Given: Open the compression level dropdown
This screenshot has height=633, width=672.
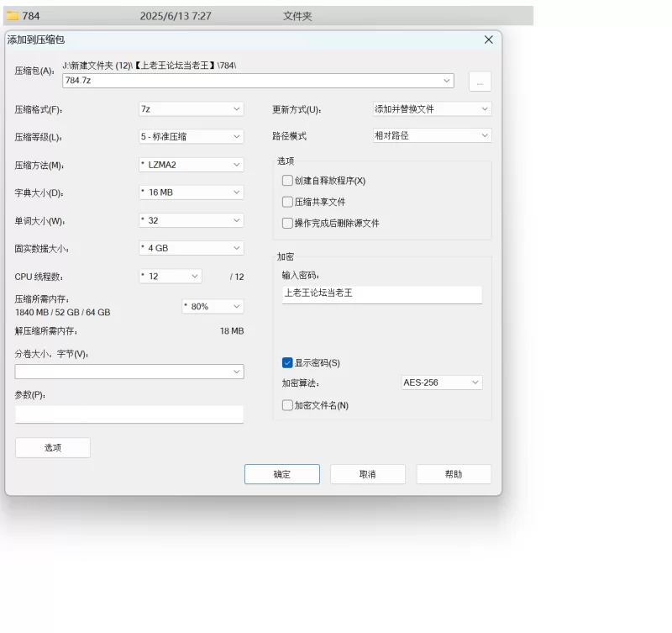Looking at the screenshot, I should (x=192, y=136).
